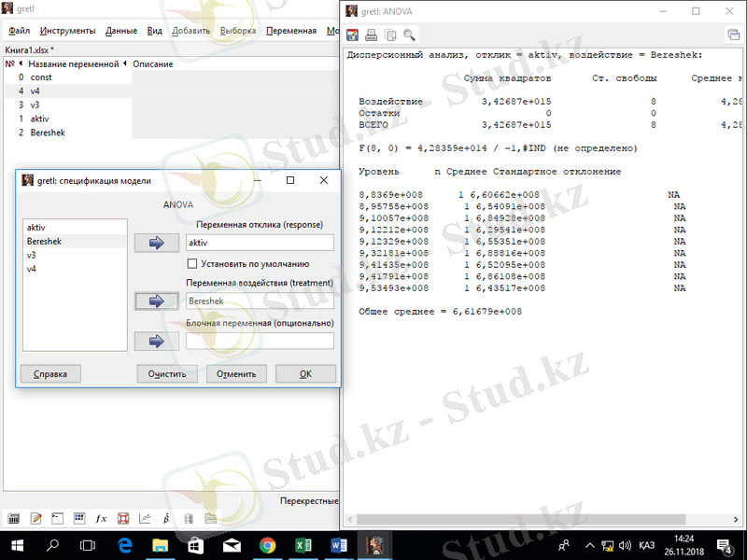Enable 'Установить по умолчанию' checkbox
Viewport: 747px width, 560px height.
click(x=192, y=264)
